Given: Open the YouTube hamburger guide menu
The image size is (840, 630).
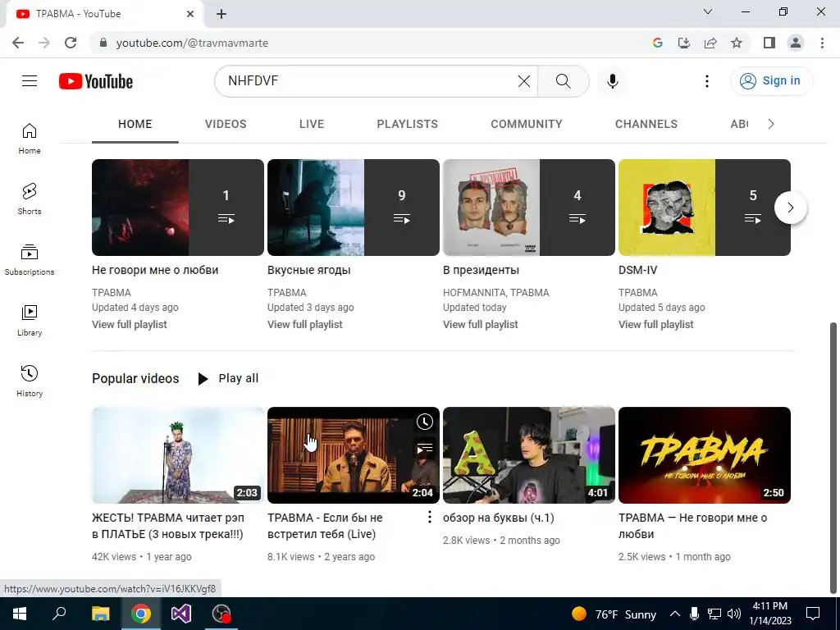Looking at the screenshot, I should [30, 81].
